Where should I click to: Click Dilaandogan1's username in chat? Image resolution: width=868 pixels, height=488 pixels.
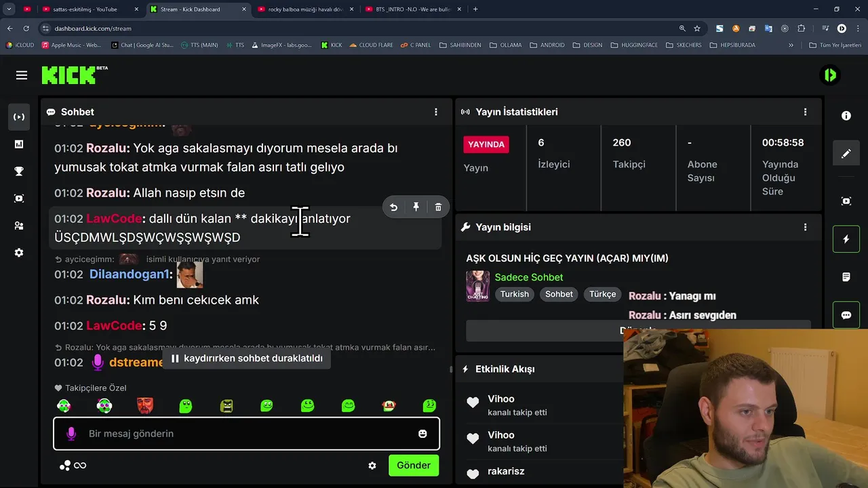coord(130,274)
